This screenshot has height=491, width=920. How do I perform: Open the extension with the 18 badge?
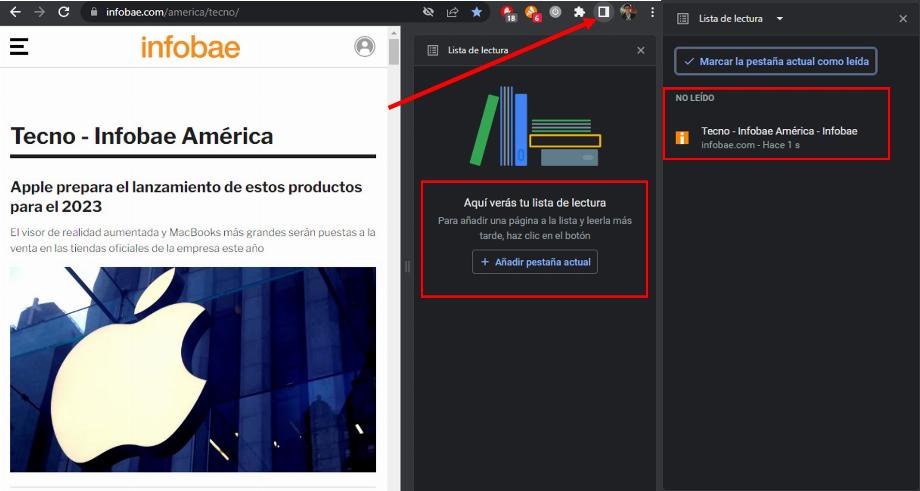pyautogui.click(x=508, y=12)
